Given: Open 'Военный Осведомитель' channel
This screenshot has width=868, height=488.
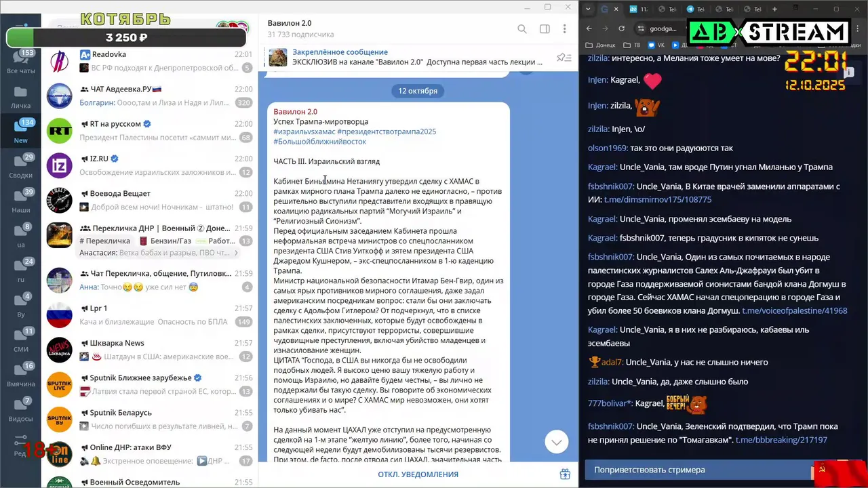Looking at the screenshot, I should [149, 480].
